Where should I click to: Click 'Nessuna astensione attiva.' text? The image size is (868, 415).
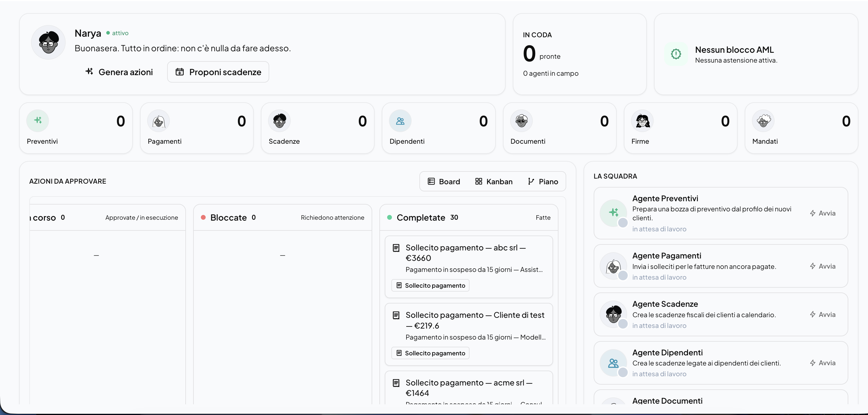pyautogui.click(x=736, y=60)
